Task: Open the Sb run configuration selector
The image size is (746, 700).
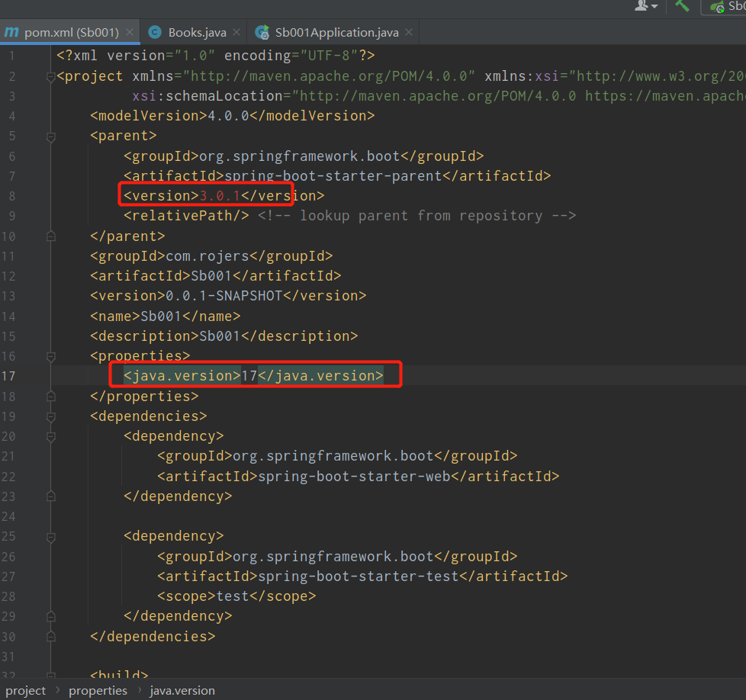Action: pyautogui.click(x=724, y=7)
